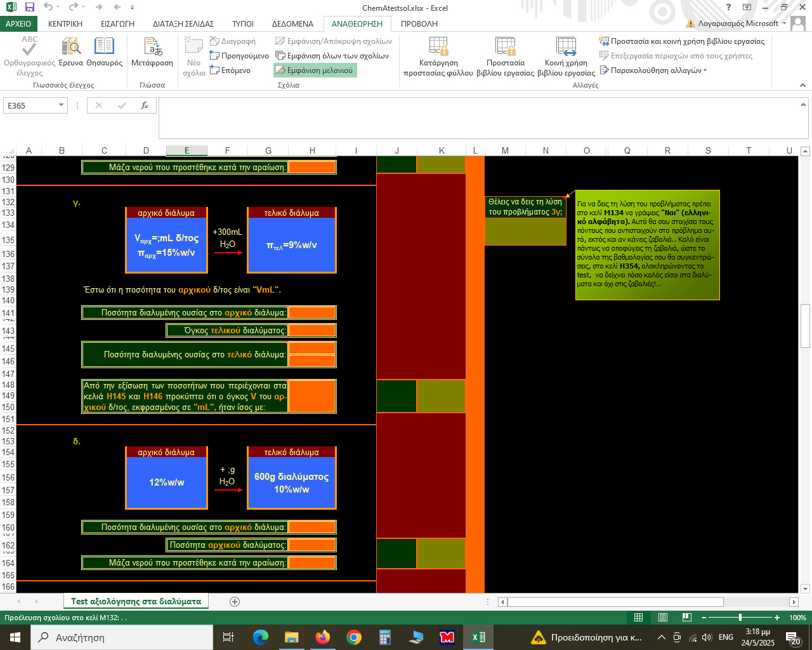
Task: Open the Calculator app in the taskbar
Action: click(384, 637)
